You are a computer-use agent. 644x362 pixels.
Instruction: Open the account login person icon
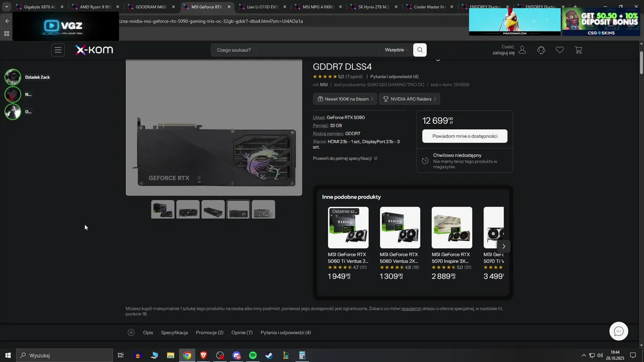522,50
